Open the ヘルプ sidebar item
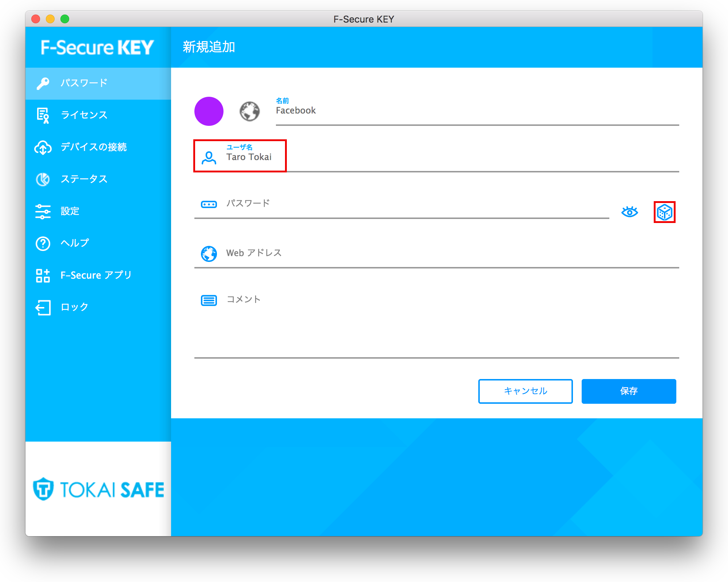728x582 pixels. (98, 243)
